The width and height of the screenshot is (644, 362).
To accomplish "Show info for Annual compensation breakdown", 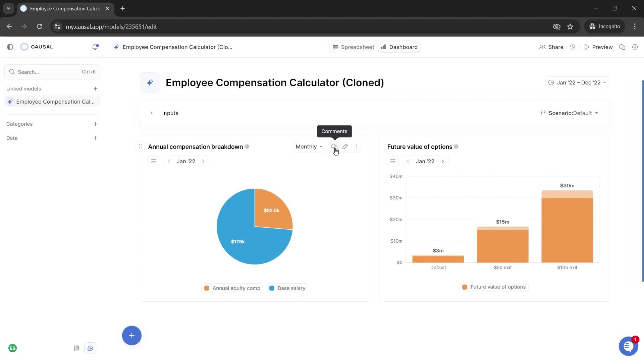I will pyautogui.click(x=247, y=146).
